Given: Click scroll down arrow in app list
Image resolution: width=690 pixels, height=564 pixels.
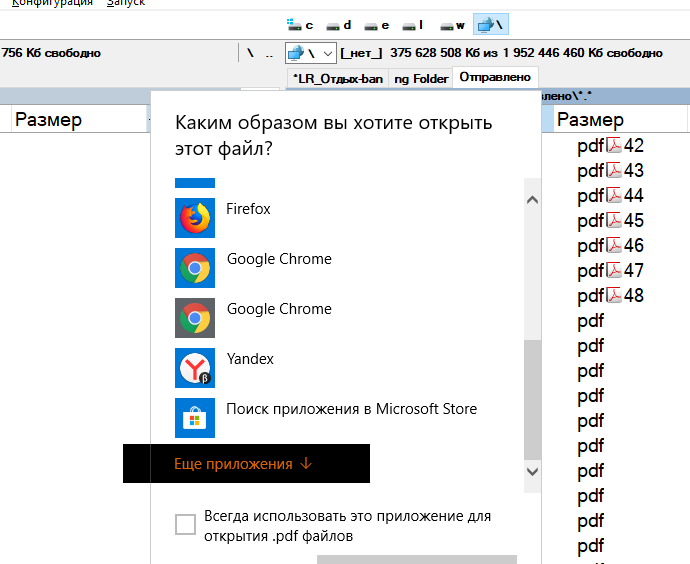Looking at the screenshot, I should point(532,472).
